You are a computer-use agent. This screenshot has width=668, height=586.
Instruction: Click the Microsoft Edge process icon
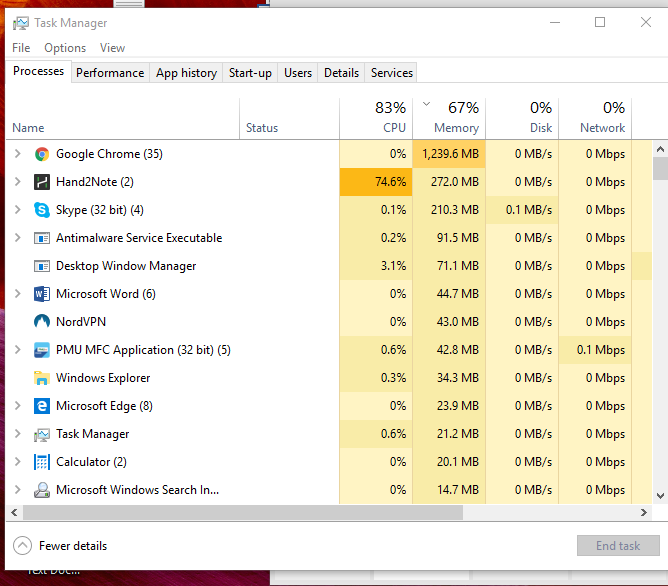point(42,406)
